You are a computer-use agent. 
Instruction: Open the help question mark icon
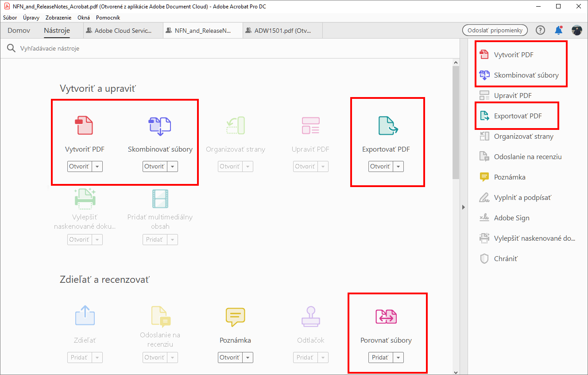point(540,30)
